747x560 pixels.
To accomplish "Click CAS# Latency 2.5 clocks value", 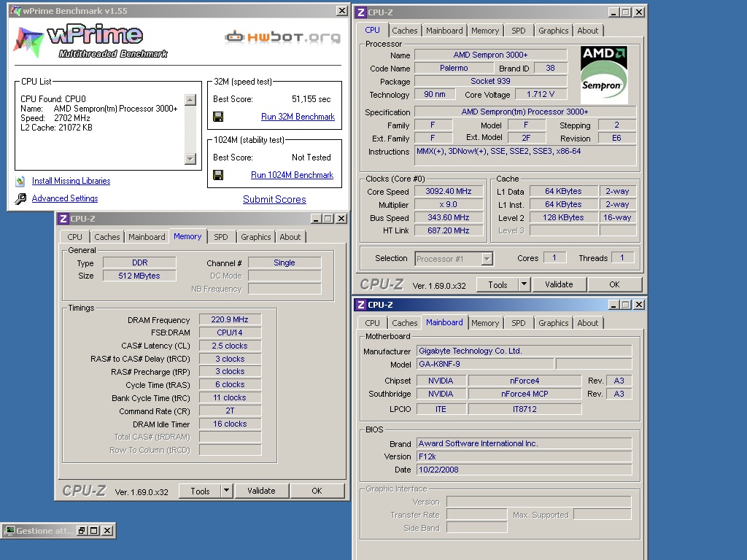I will [x=230, y=346].
